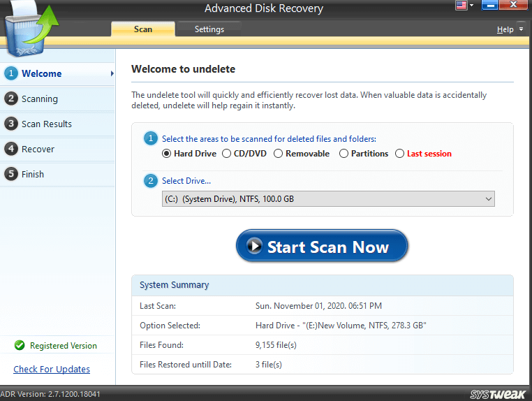
Task: Open the language selector arrow beside flag
Action: pos(471,5)
